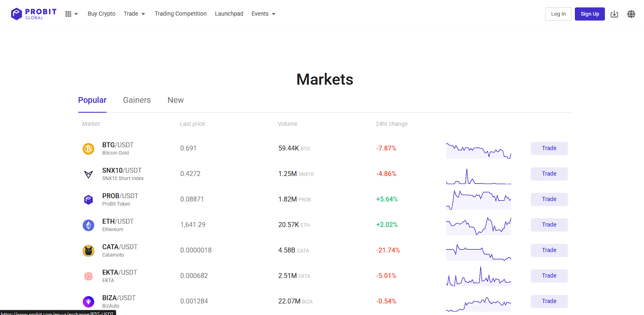Click the Bitcoin Gold coin icon
This screenshot has height=315, width=644.
(88, 148)
